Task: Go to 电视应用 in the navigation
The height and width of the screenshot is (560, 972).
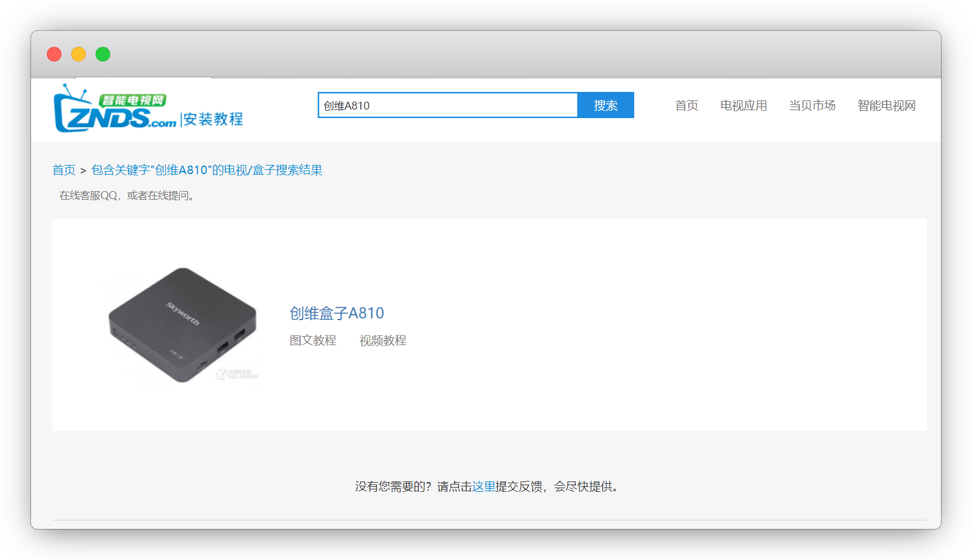Action: point(743,105)
